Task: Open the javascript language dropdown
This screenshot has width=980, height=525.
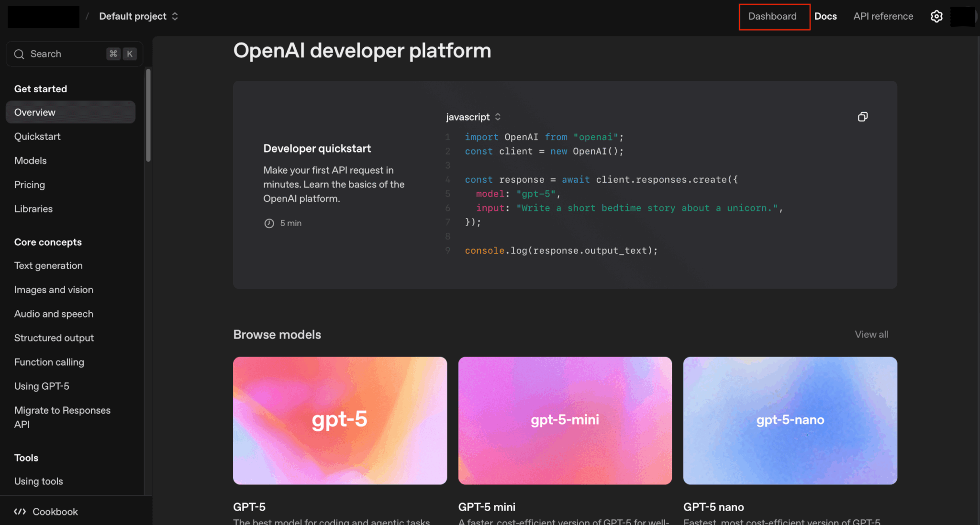Action: point(473,117)
